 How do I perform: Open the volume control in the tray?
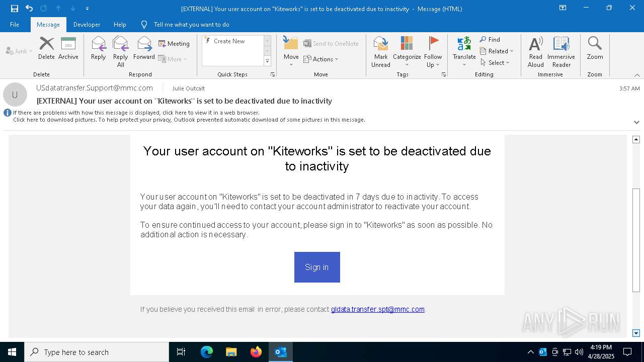click(x=579, y=352)
